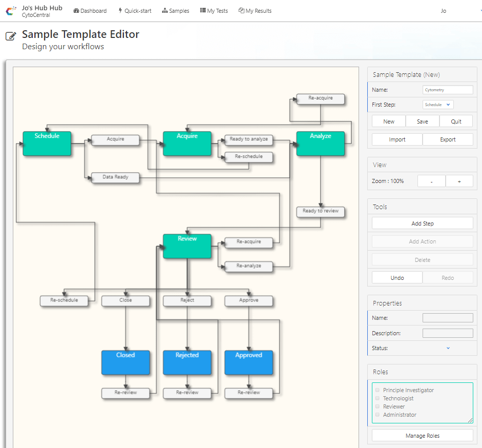Screen dimensions: 482x448
Task: Check the Reviewer role checkbox
Action: [x=378, y=406]
